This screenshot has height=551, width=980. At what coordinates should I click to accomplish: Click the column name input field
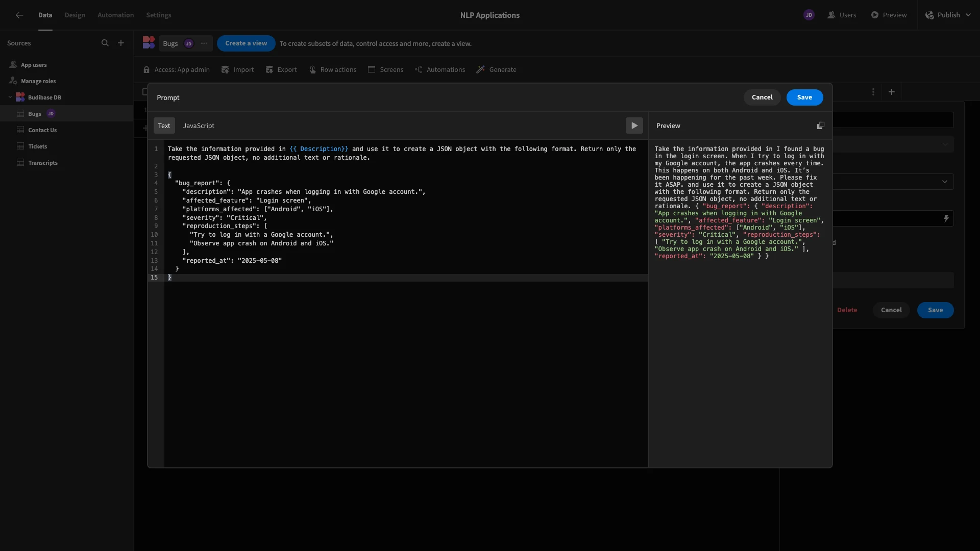pos(893,120)
